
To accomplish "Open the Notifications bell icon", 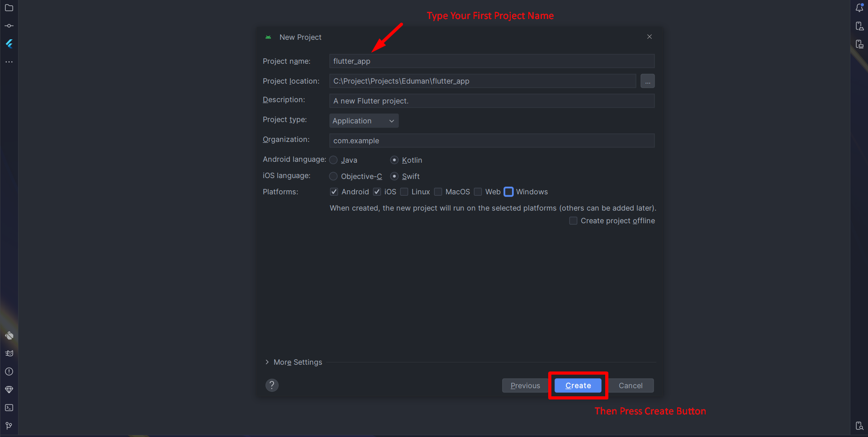I will pyautogui.click(x=859, y=8).
